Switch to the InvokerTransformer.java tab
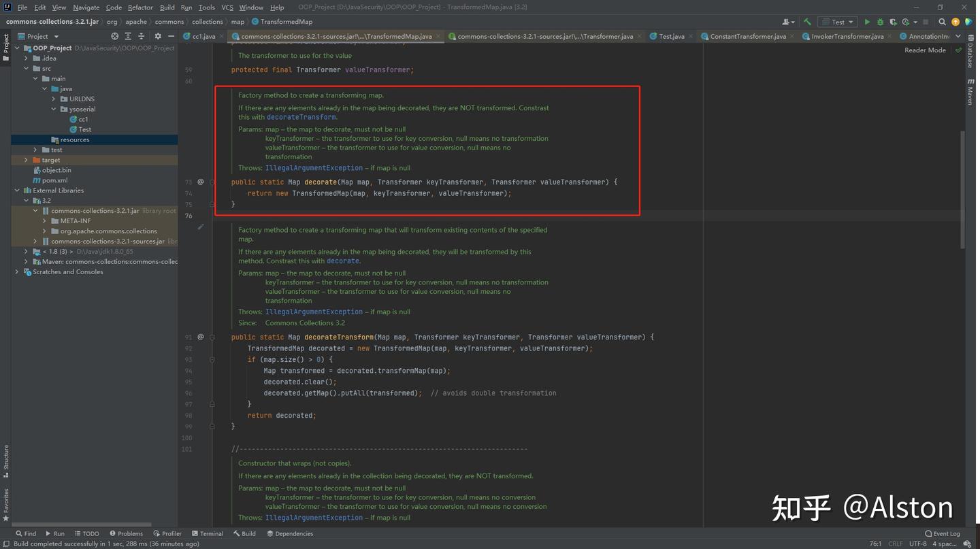Image resolution: width=980 pixels, height=549 pixels. [x=847, y=36]
